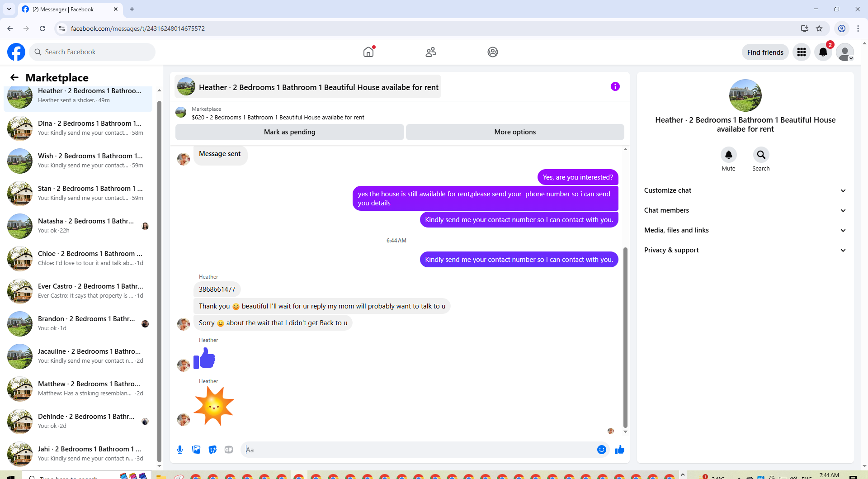Screen dimensions: 868x479
Task: Click the taskbar clock showing 7:44 AM
Action: coord(829,475)
